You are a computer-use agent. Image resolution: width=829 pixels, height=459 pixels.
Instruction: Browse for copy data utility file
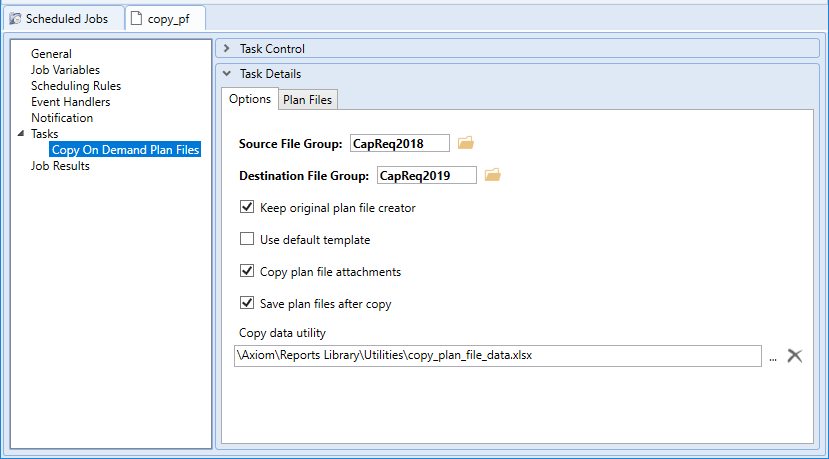coord(773,358)
